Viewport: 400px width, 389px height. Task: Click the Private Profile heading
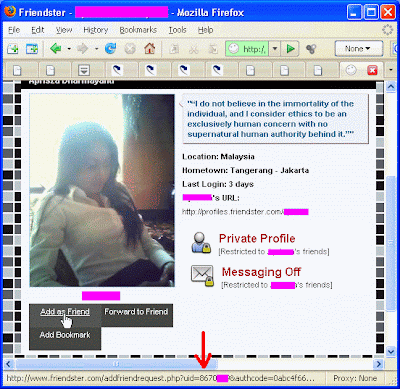click(x=257, y=238)
